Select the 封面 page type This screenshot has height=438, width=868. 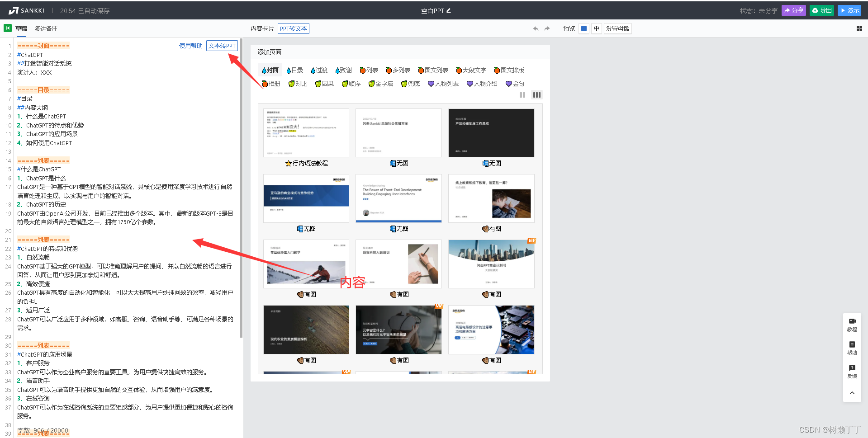tap(270, 70)
